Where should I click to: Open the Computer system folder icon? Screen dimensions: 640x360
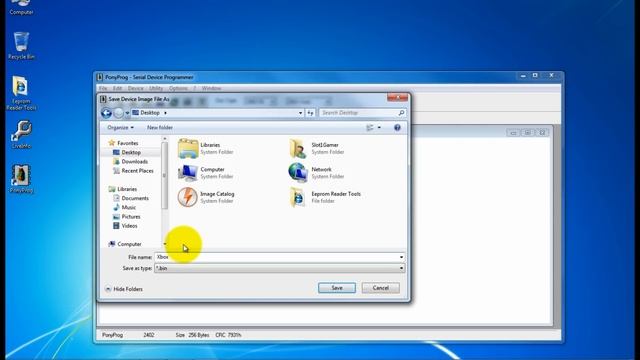(188, 173)
